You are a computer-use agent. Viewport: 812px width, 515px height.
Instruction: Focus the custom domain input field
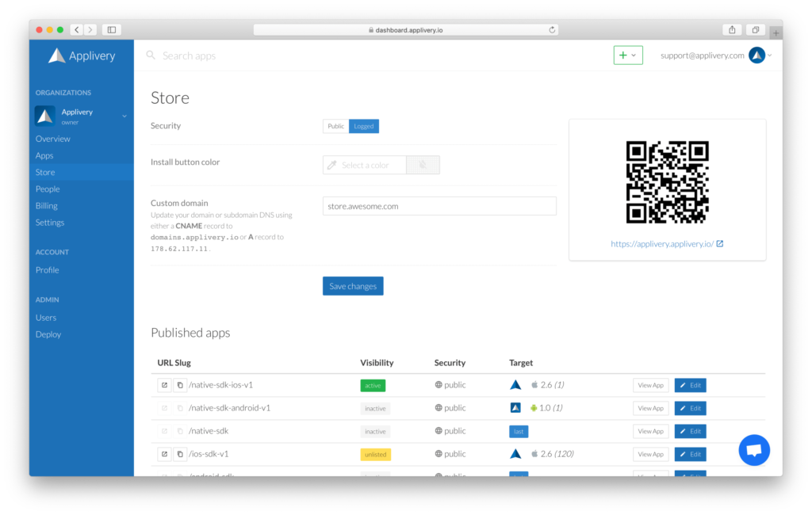(439, 206)
